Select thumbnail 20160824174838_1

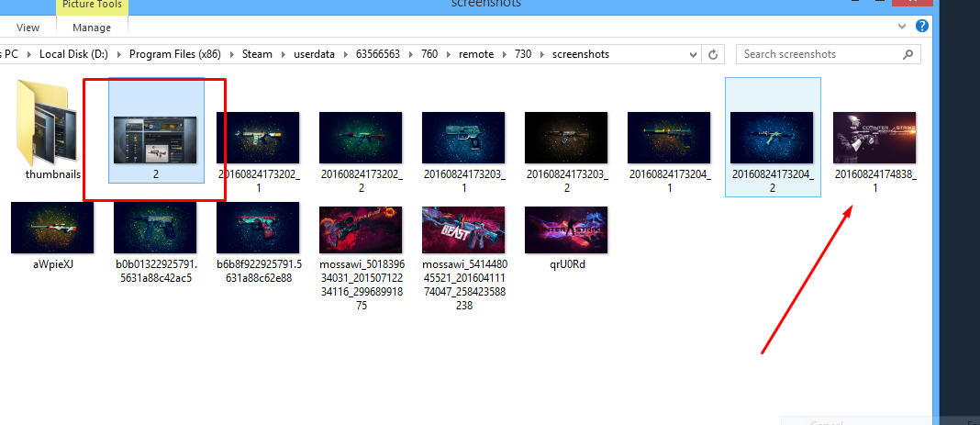(x=874, y=138)
